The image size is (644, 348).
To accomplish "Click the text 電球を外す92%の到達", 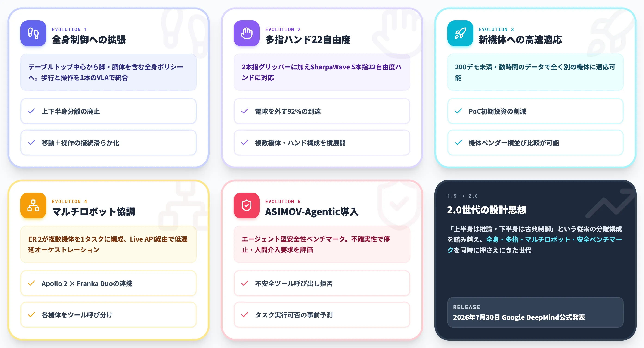I will coord(288,111).
